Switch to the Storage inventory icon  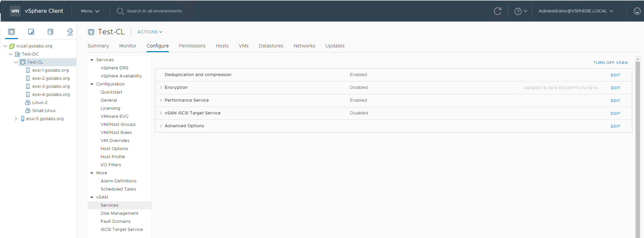(51, 32)
